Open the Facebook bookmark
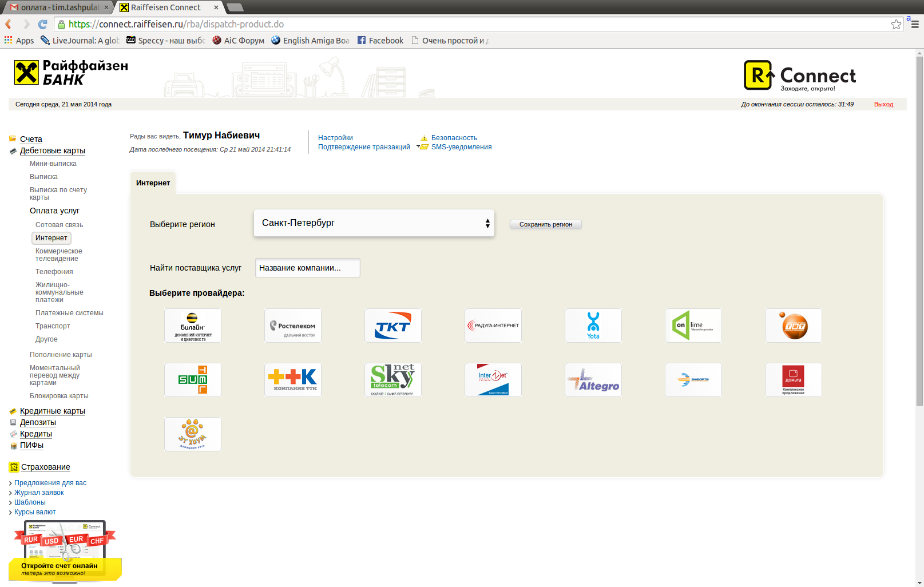924x587 pixels. pos(380,40)
